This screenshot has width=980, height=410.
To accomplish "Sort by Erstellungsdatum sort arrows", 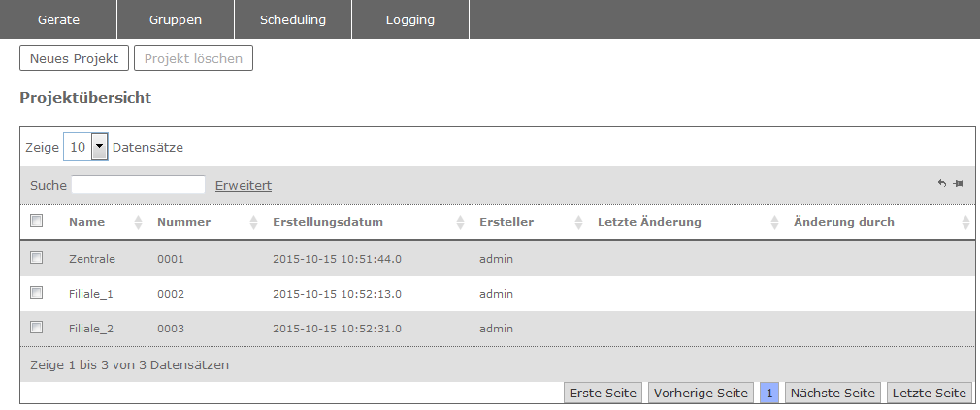I will tap(460, 223).
